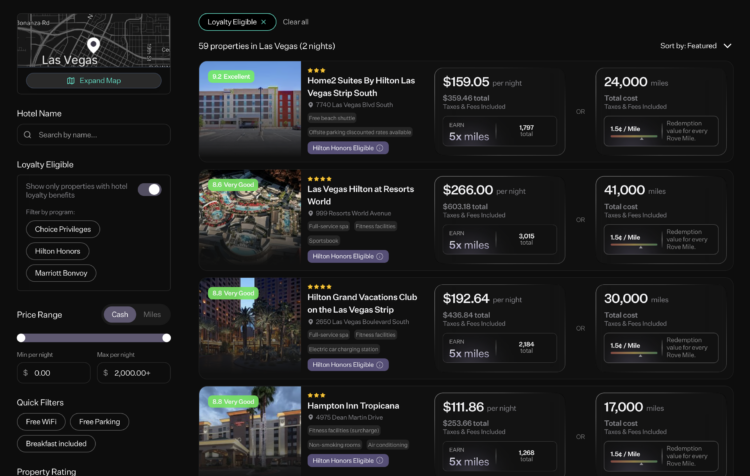Select the 30,000 miles redemption option
This screenshot has height=476, width=750.
[x=661, y=328]
